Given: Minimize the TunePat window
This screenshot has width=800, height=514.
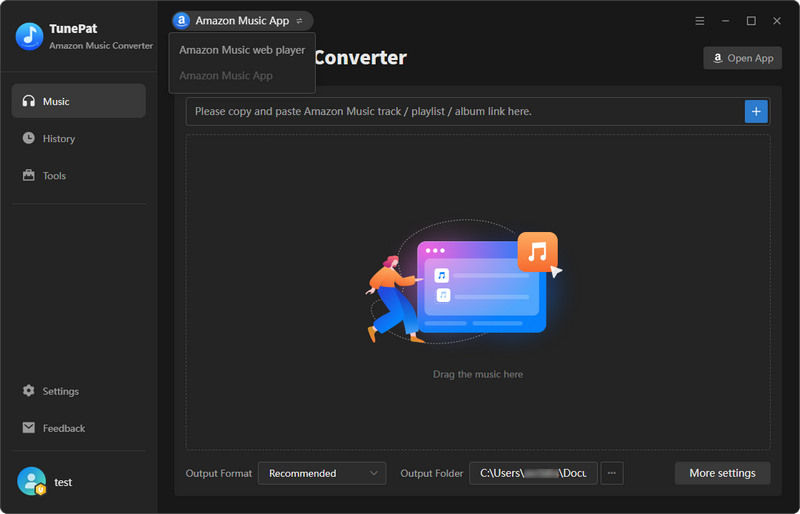Looking at the screenshot, I should click(x=726, y=21).
